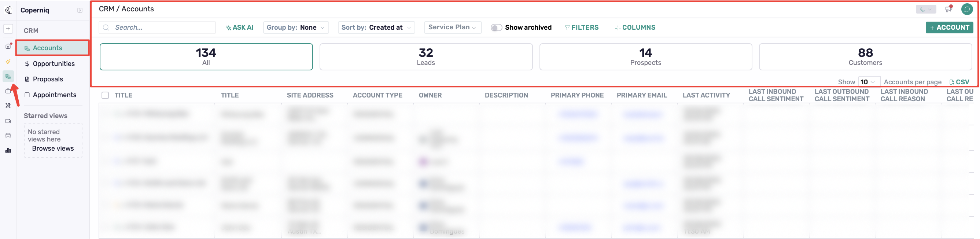
Task: Filter by 14 Prospects card
Action: pyautogui.click(x=646, y=57)
